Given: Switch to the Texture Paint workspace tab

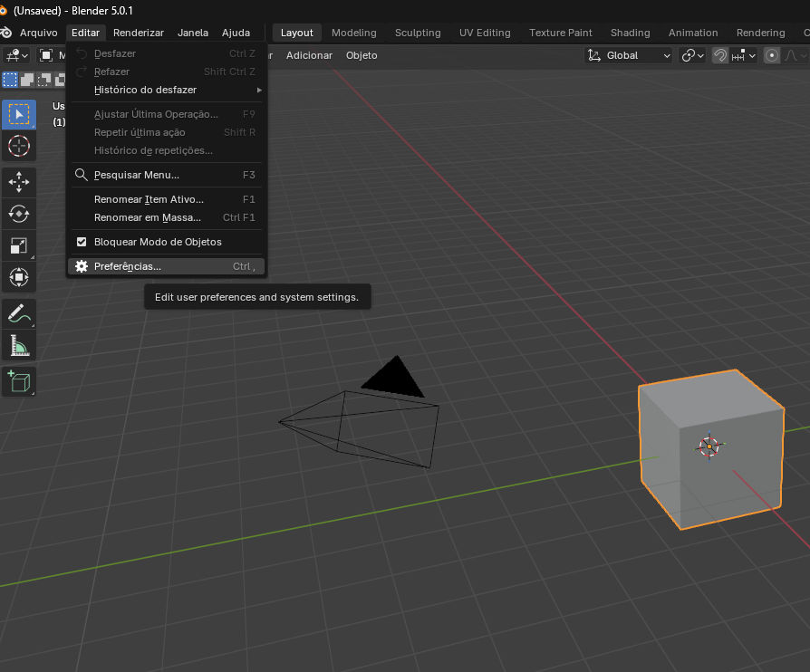Looking at the screenshot, I should [561, 33].
